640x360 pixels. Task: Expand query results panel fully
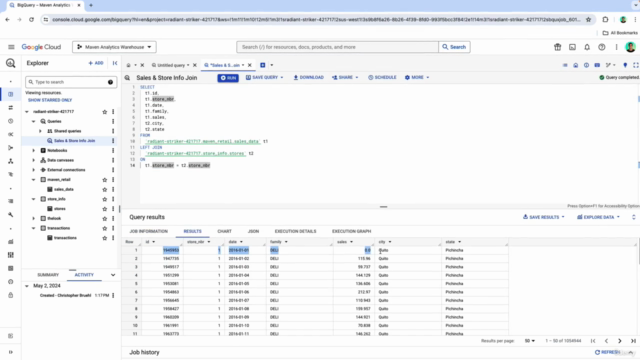coord(633,217)
